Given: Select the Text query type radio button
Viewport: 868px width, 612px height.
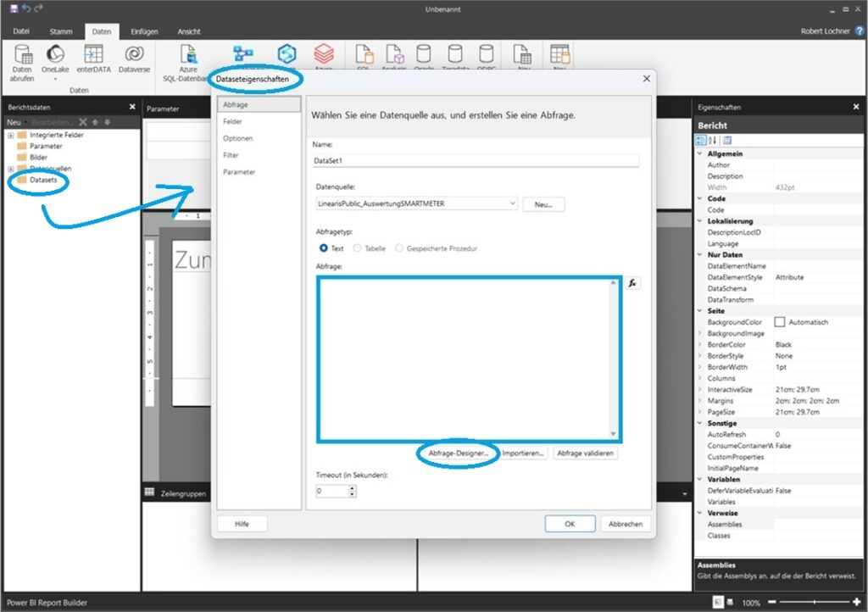Looking at the screenshot, I should pos(324,248).
